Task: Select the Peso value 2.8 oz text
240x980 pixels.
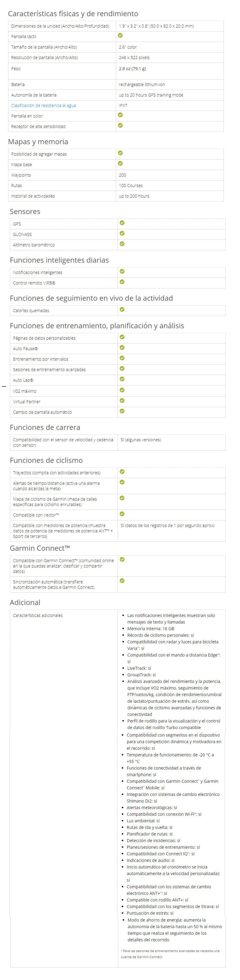Action: [132, 69]
